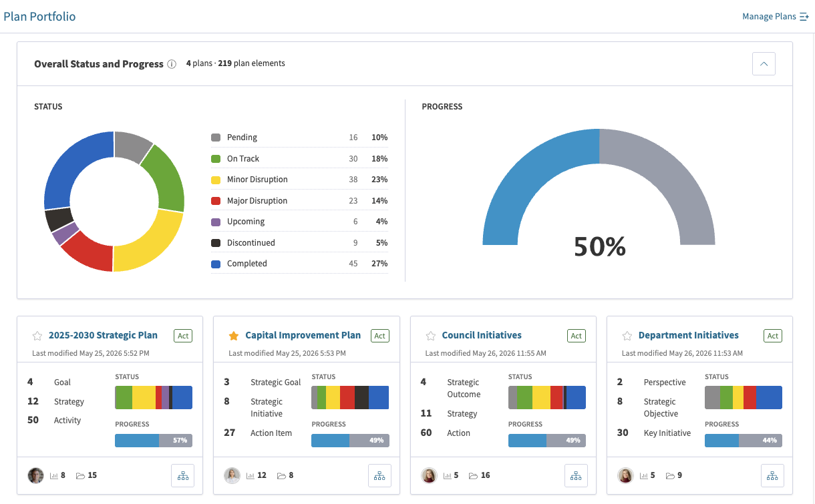The height and width of the screenshot is (504, 815).
Task: Click '27 Action Item' row on Capital Improvement card
Action: pyautogui.click(x=258, y=433)
